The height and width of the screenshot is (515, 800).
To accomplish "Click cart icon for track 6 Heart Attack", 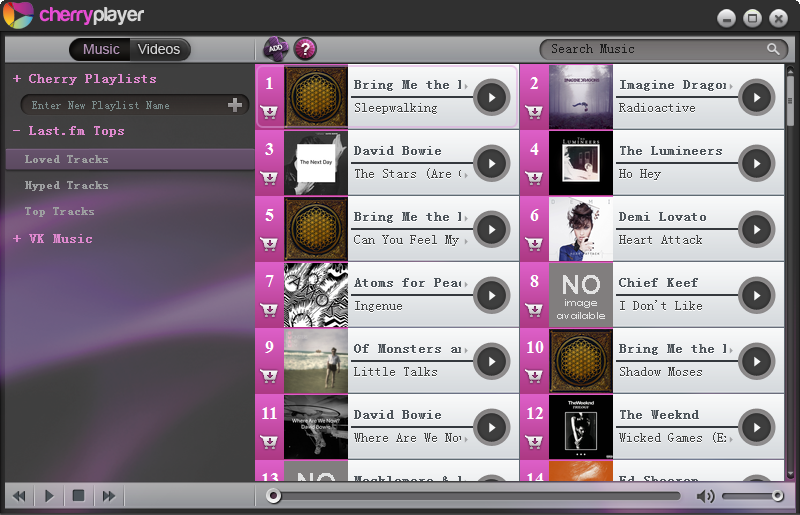I will pos(534,243).
